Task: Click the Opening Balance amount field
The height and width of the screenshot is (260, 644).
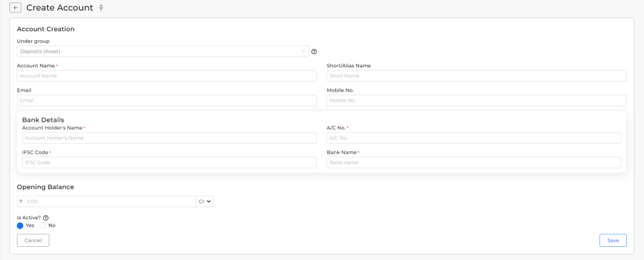Action: click(x=110, y=202)
